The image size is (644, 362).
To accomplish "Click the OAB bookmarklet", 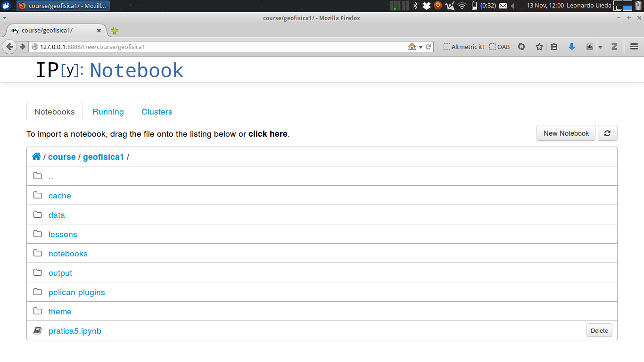I will click(x=500, y=47).
